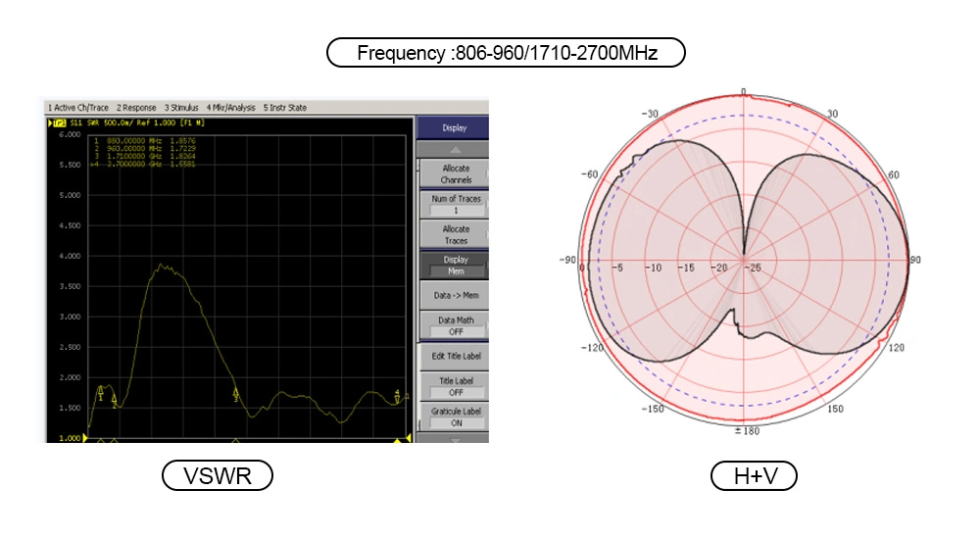Click the 4.000 Y-axis label
Viewport: 980px width, 539px height.
[x=70, y=256]
